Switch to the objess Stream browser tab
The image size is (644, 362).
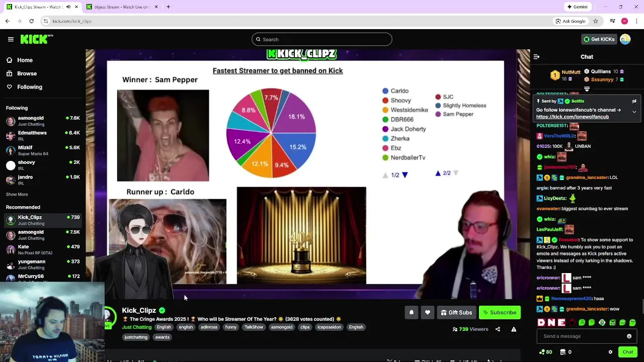(x=122, y=7)
